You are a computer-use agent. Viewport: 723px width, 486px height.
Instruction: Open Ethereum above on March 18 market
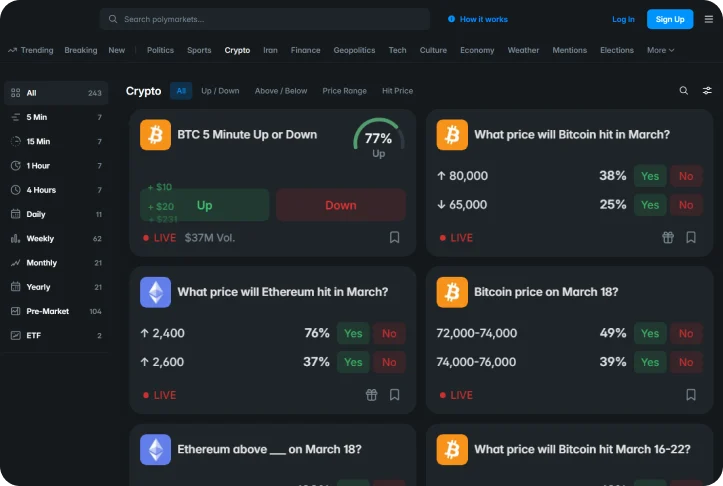[269, 449]
